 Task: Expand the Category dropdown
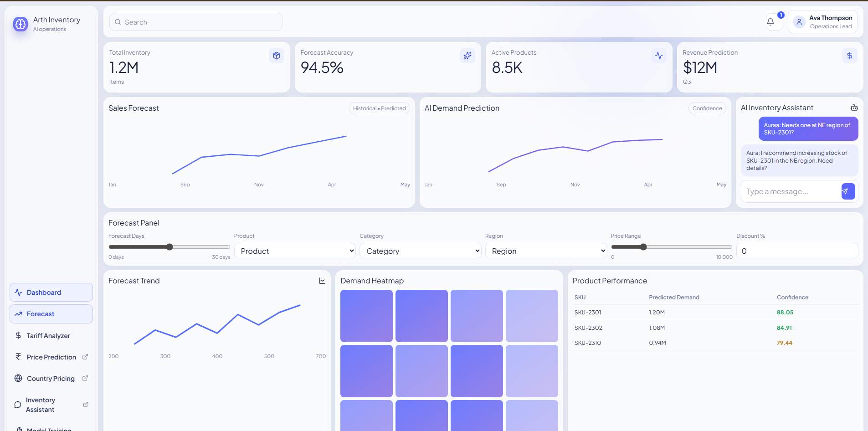pos(420,251)
